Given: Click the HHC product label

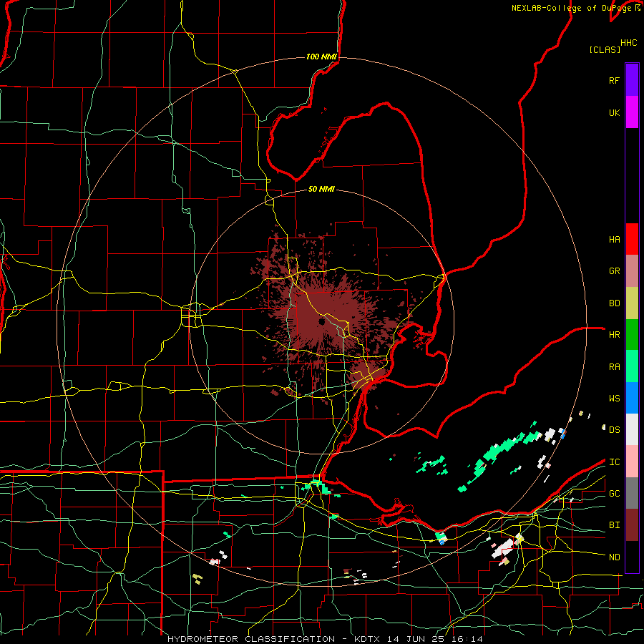Looking at the screenshot, I should point(628,43).
